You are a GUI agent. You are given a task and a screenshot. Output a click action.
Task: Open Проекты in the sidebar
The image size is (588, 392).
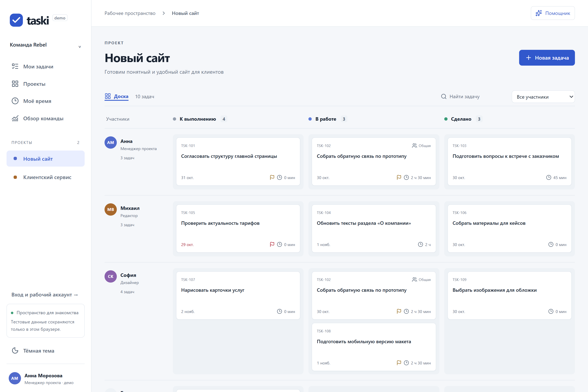click(46, 84)
